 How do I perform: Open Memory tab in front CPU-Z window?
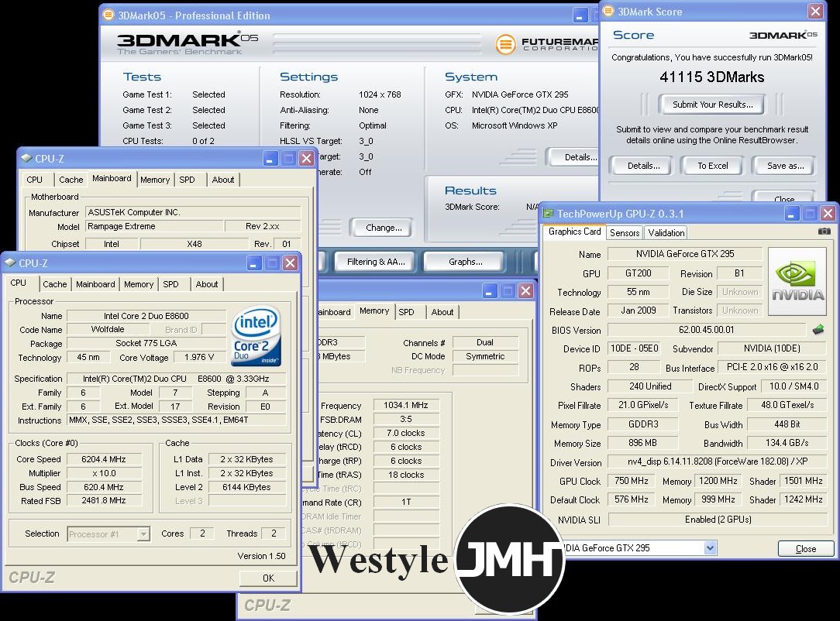click(x=139, y=284)
